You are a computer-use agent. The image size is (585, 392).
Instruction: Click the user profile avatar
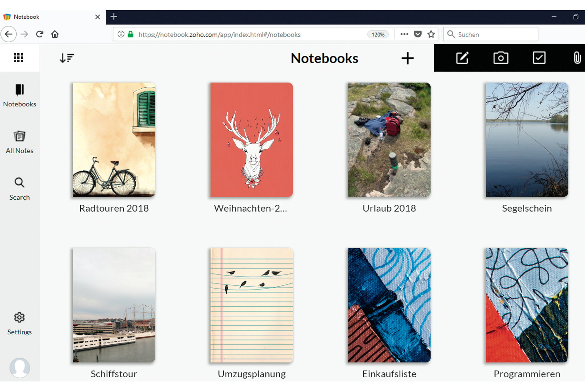coord(19,367)
